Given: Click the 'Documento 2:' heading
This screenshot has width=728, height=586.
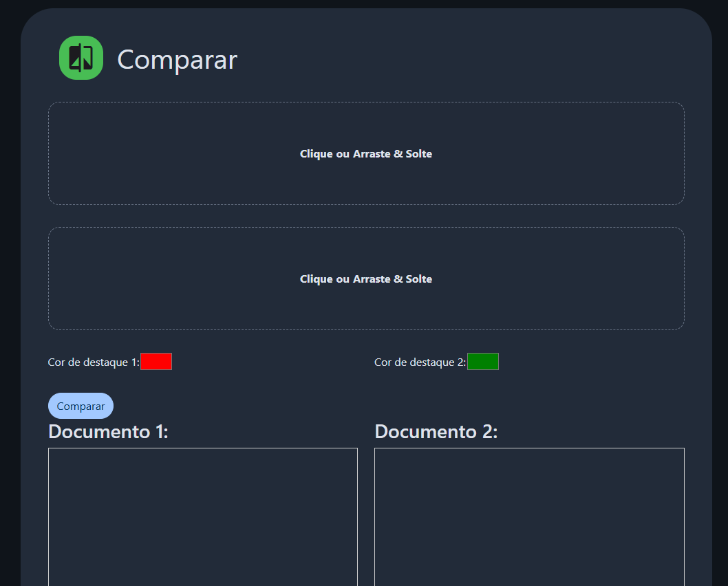Looking at the screenshot, I should point(436,432).
